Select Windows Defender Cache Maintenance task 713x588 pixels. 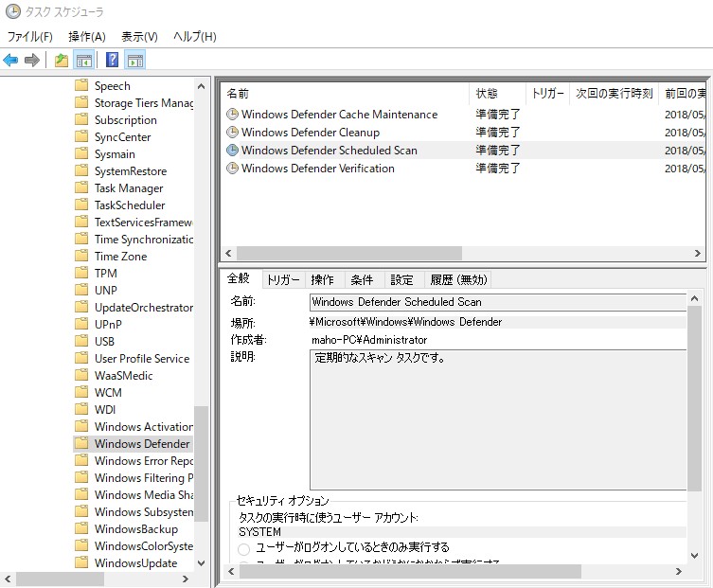(339, 115)
